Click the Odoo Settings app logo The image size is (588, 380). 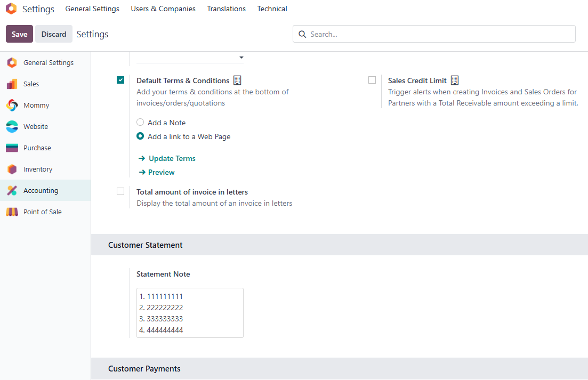point(11,8)
